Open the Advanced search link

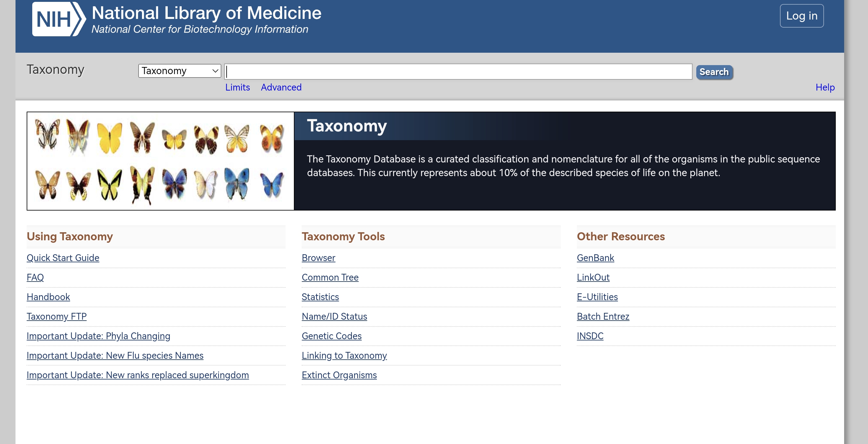pos(281,87)
